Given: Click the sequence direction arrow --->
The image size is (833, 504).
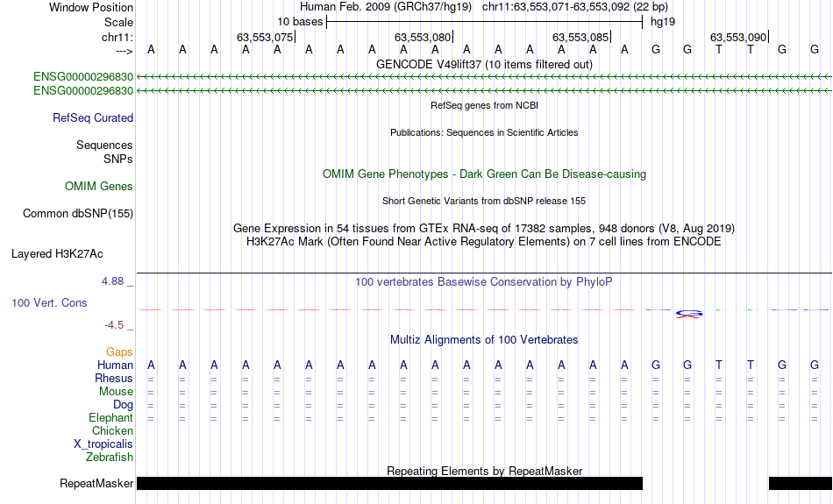Looking at the screenshot, I should [x=125, y=51].
